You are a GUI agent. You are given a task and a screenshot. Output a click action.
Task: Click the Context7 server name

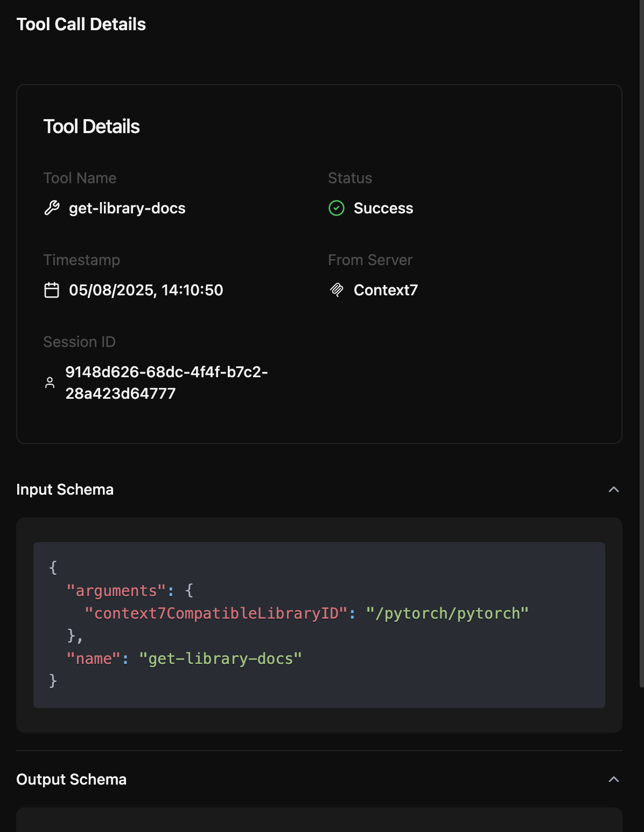pyautogui.click(x=386, y=290)
